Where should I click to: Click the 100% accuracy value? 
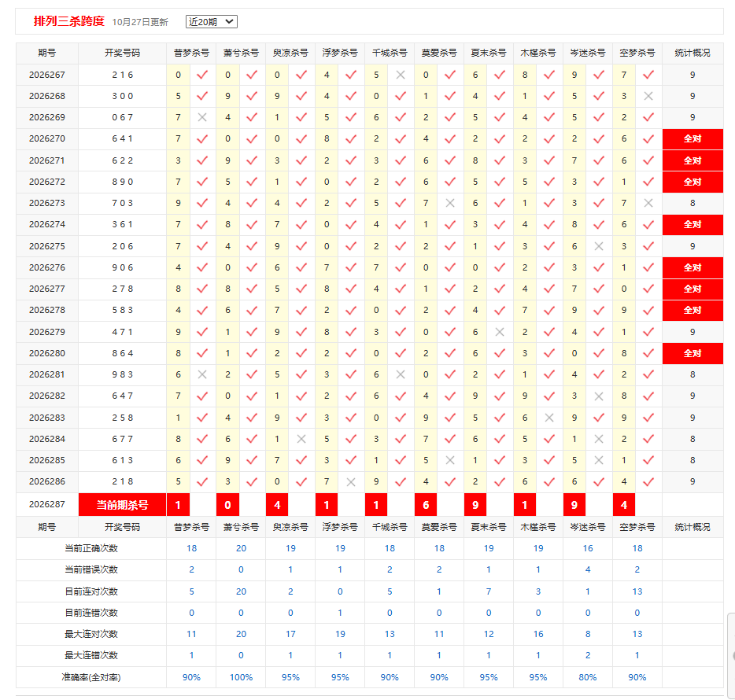click(x=241, y=677)
